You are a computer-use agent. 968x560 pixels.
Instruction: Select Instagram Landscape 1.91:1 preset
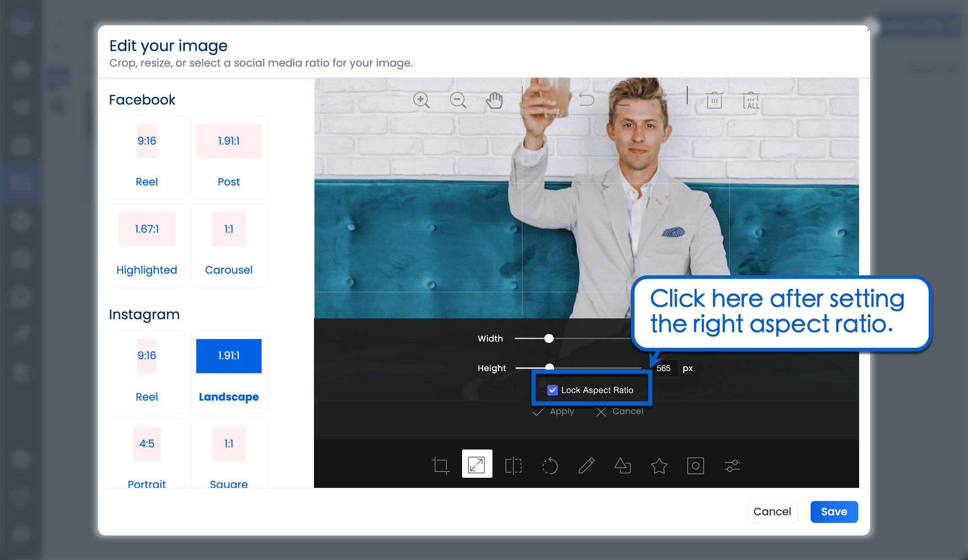228,372
